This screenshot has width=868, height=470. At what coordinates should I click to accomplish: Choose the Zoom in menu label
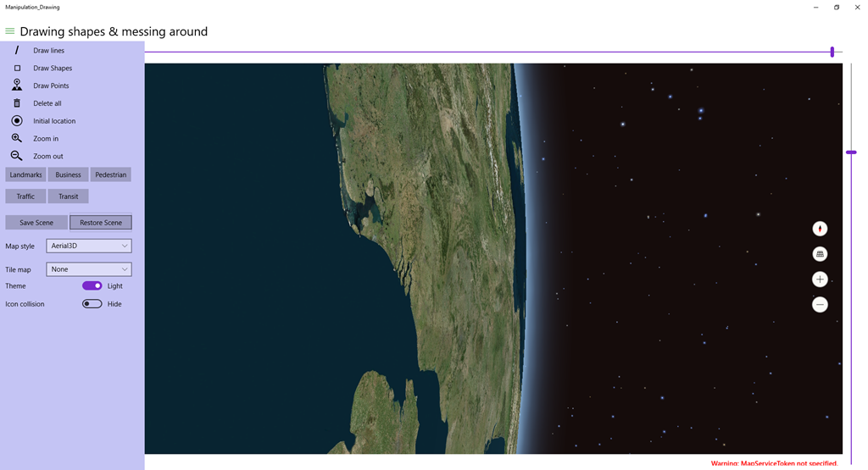pos(46,139)
